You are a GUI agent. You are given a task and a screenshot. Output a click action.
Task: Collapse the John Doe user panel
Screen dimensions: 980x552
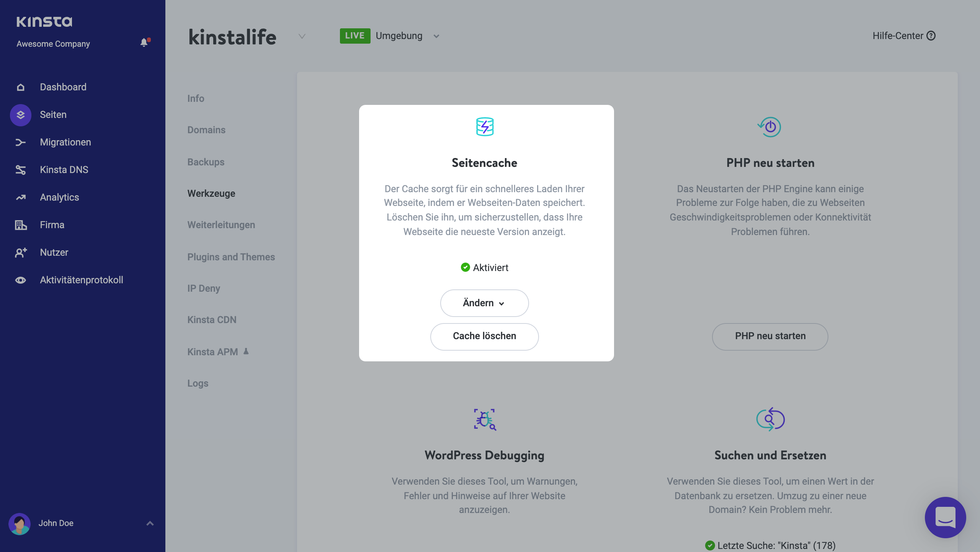[150, 524]
